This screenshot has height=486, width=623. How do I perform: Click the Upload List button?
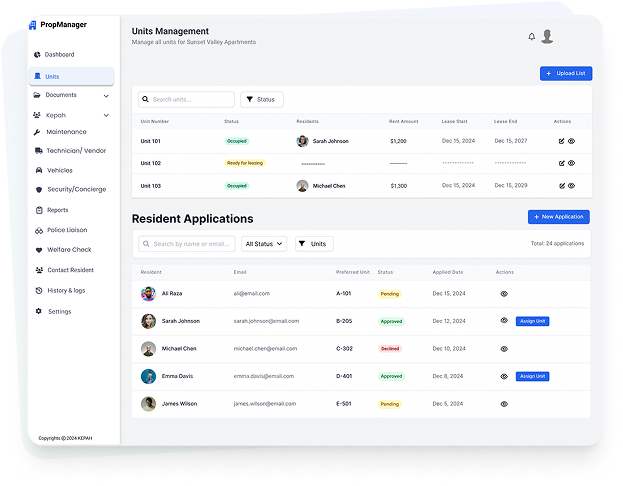[x=566, y=73]
